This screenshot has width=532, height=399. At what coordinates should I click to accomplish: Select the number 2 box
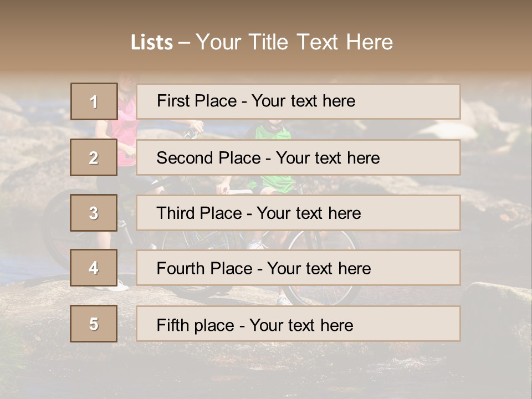click(94, 157)
